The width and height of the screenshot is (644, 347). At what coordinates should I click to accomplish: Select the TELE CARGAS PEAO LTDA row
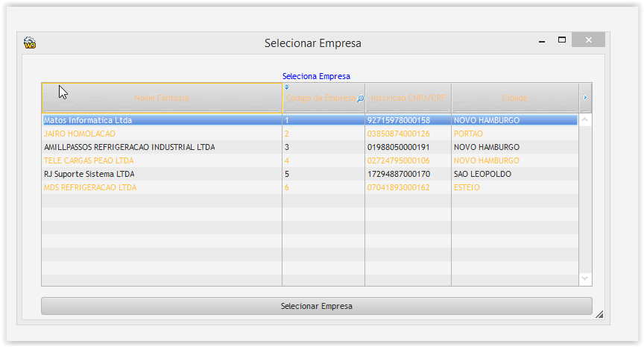pyautogui.click(x=310, y=160)
